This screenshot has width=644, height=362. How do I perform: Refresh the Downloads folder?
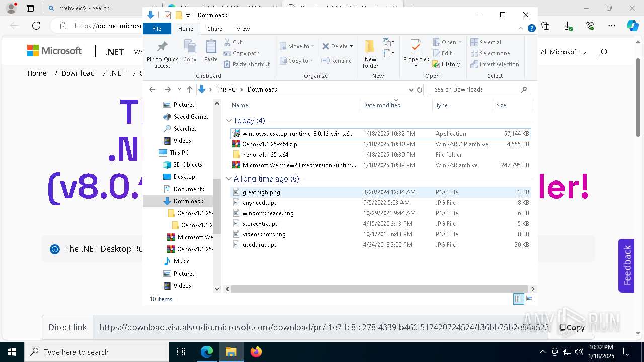tap(420, 89)
